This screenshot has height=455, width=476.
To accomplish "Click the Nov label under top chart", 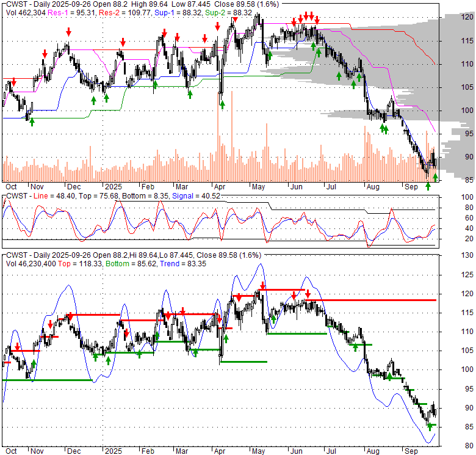I will [37, 187].
